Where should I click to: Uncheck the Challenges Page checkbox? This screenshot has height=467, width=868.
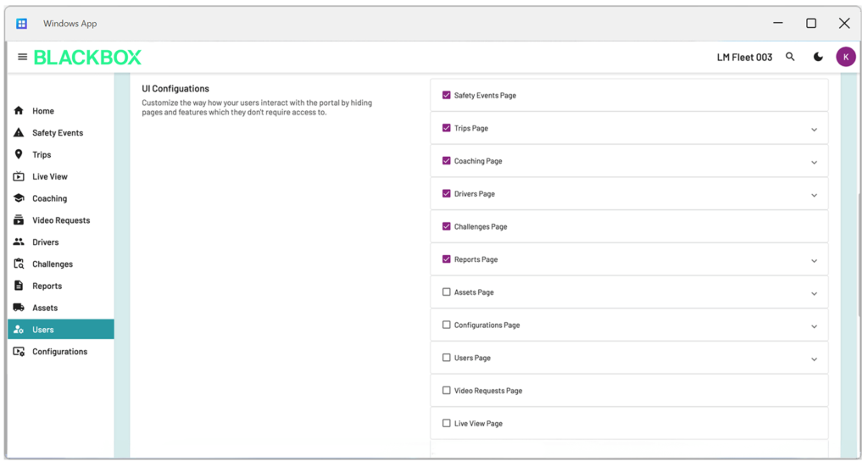coord(446,226)
